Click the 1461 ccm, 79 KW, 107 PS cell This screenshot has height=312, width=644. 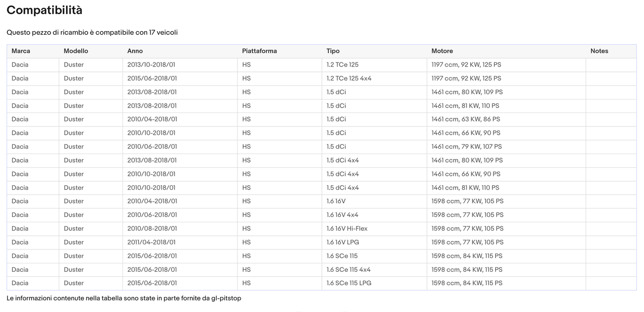[x=466, y=146]
